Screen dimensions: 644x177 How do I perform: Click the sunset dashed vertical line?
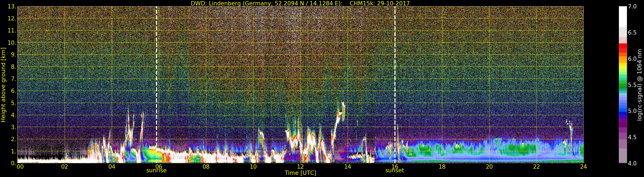coord(395,75)
